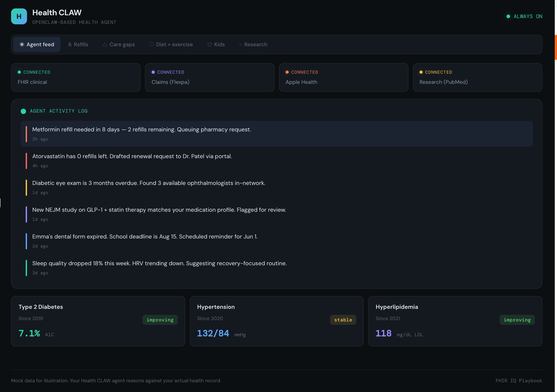Click the Research tab diamond icon
This screenshot has height=392, width=557.
click(240, 45)
